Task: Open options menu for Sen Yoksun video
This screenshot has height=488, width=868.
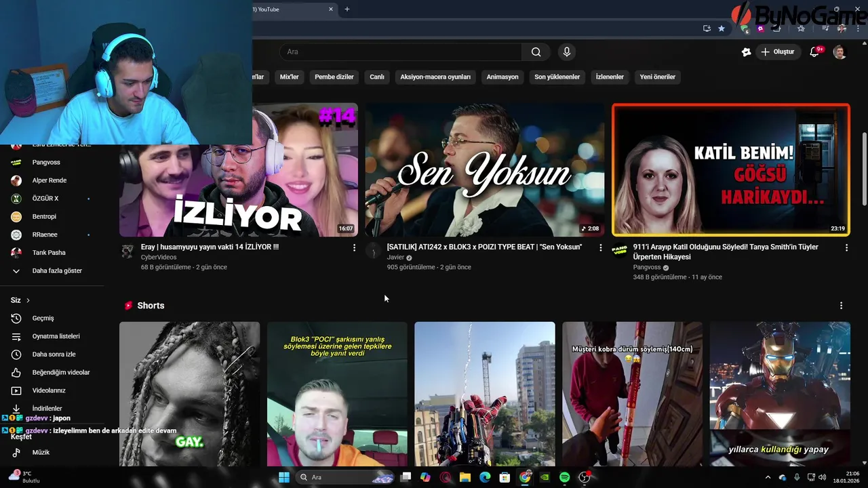Action: click(x=600, y=248)
